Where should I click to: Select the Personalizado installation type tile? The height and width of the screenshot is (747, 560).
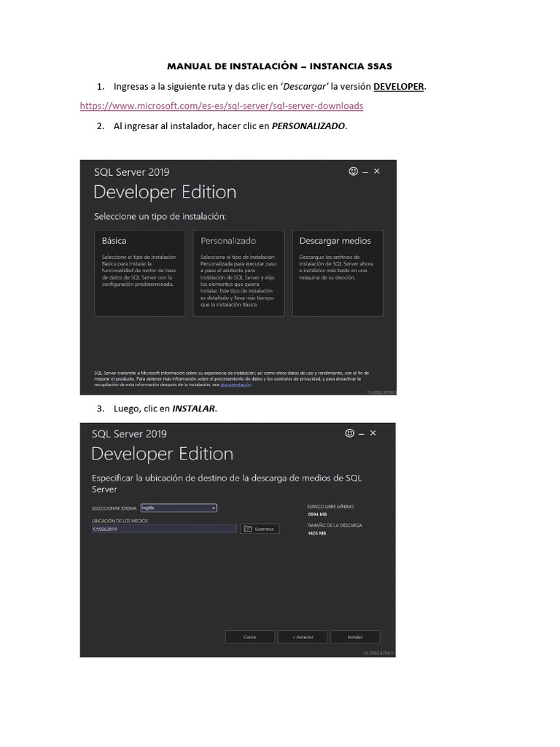(x=238, y=273)
